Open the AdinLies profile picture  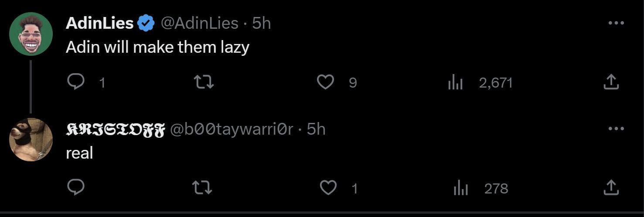coord(31,34)
